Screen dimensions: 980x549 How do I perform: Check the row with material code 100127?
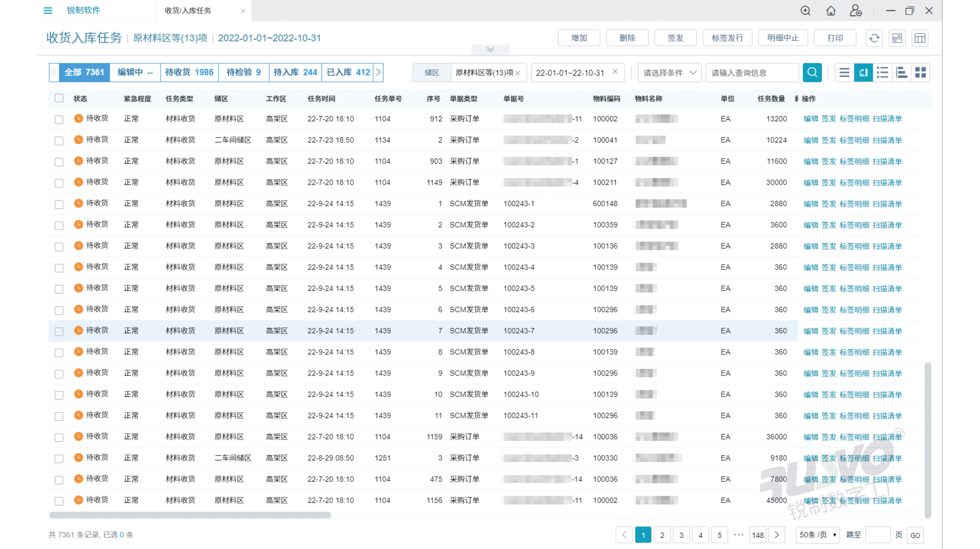(59, 162)
